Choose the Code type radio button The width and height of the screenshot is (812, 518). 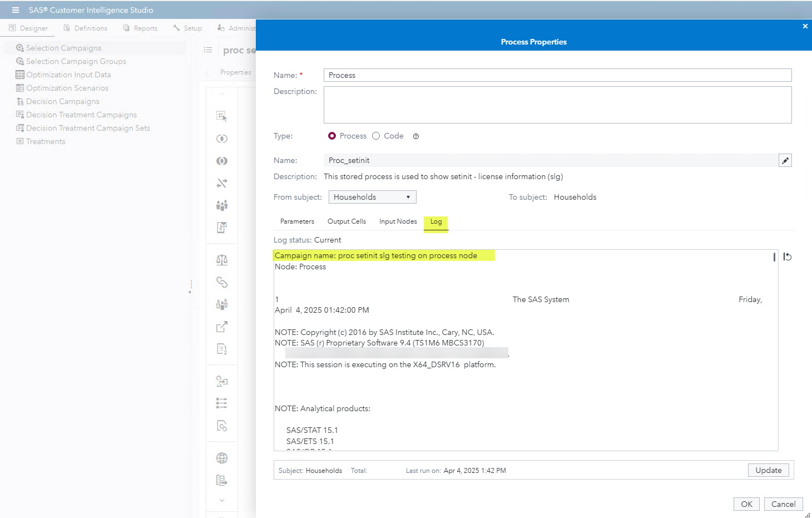(x=376, y=136)
